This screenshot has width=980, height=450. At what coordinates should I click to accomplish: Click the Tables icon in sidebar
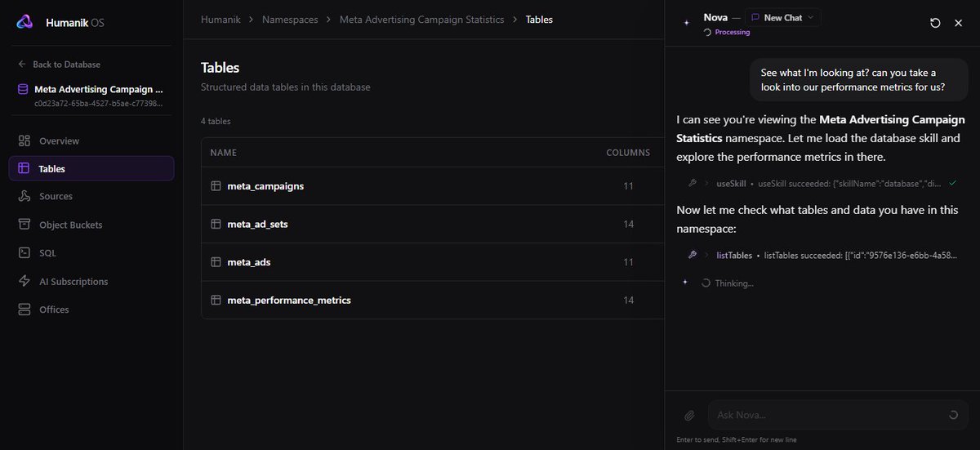[24, 168]
